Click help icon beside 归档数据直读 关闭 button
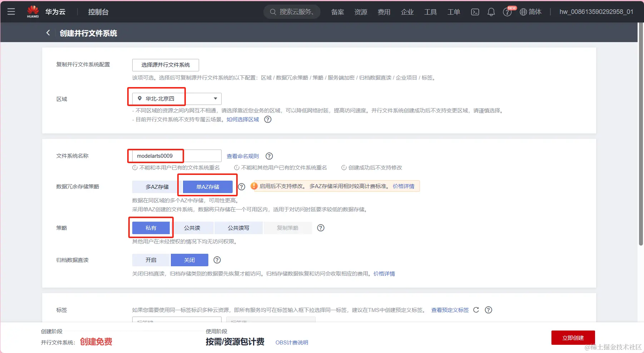The width and height of the screenshot is (644, 353). pos(217,260)
